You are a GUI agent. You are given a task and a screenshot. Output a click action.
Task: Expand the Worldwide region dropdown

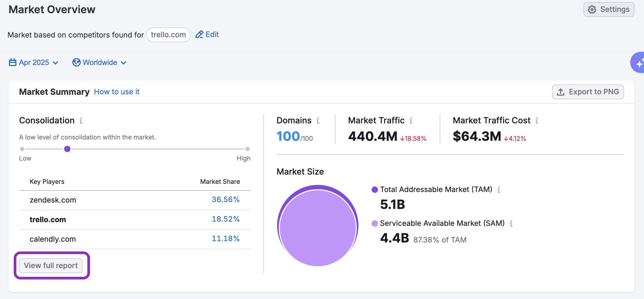pyautogui.click(x=100, y=63)
